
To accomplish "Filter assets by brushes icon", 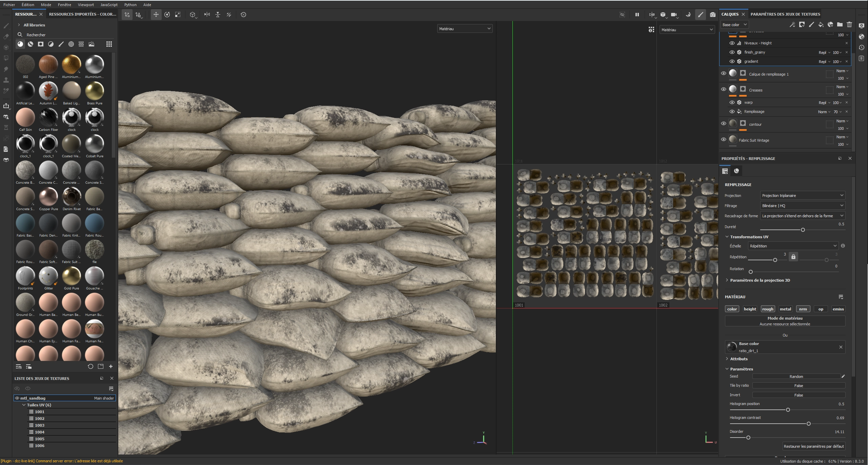I will click(61, 44).
